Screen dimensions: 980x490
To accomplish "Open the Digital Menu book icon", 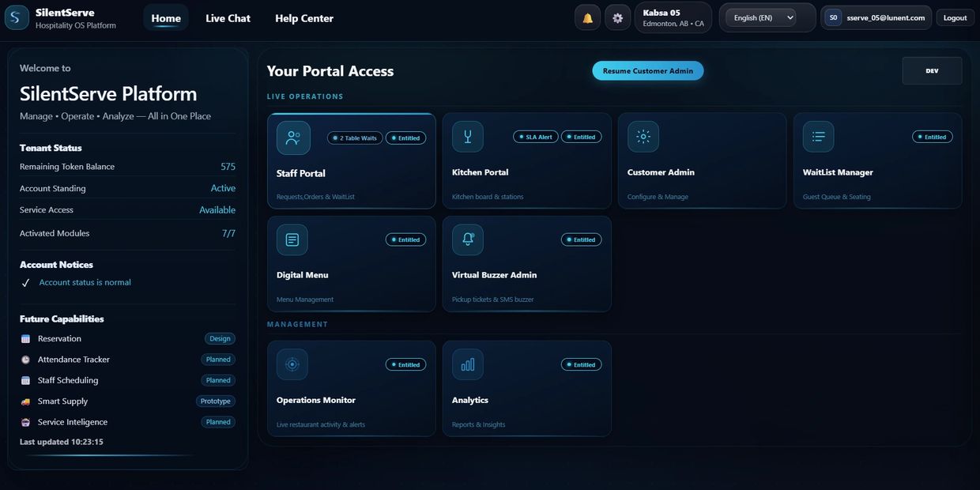I will pos(292,239).
